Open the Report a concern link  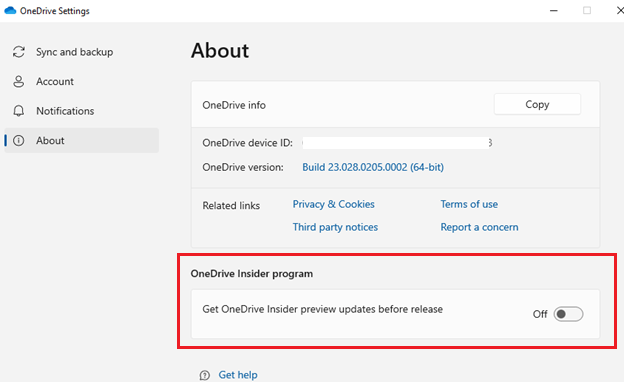tap(479, 227)
